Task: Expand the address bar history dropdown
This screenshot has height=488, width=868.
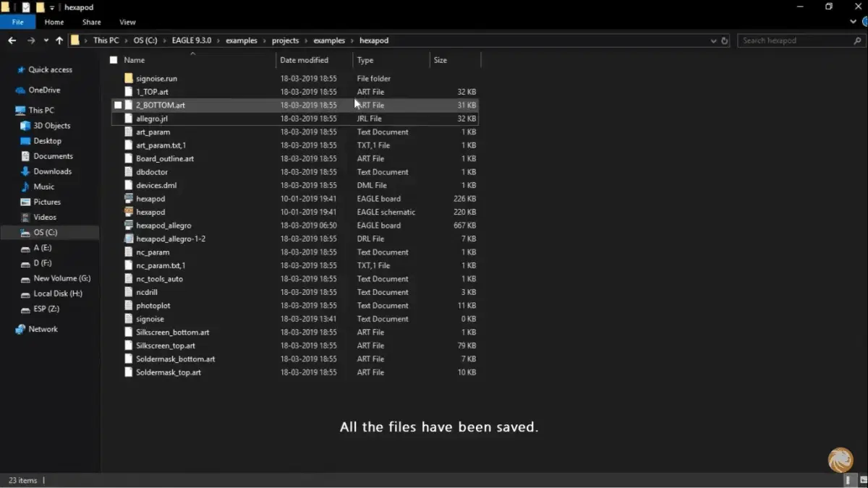Action: (x=713, y=41)
